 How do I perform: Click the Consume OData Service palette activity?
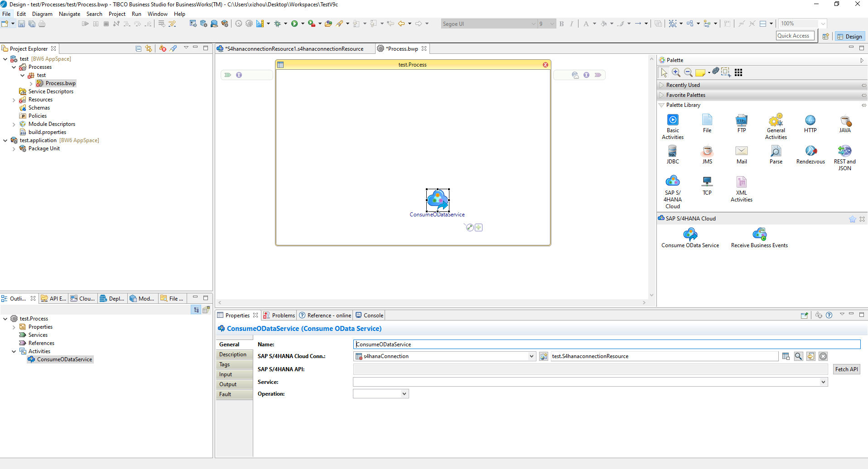click(x=690, y=234)
